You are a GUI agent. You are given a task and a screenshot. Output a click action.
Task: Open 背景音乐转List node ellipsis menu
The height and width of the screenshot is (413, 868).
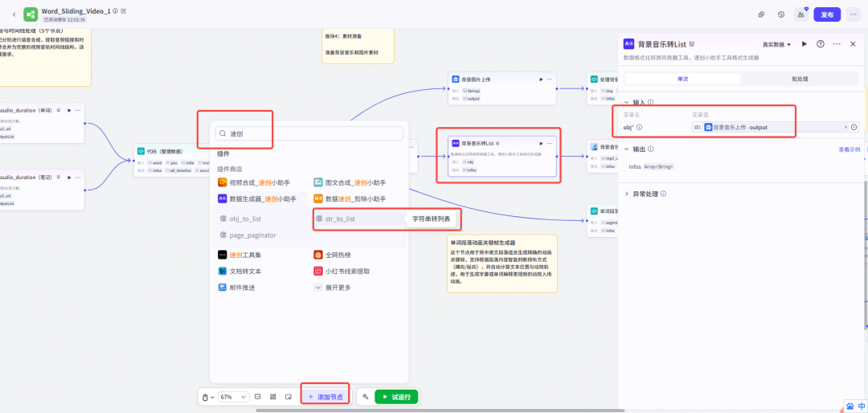[550, 143]
